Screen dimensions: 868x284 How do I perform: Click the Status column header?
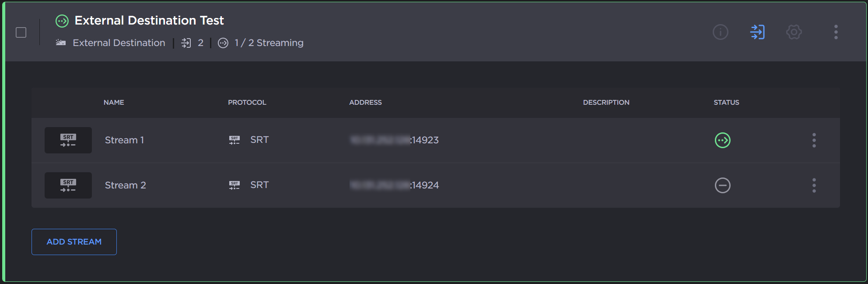click(726, 103)
